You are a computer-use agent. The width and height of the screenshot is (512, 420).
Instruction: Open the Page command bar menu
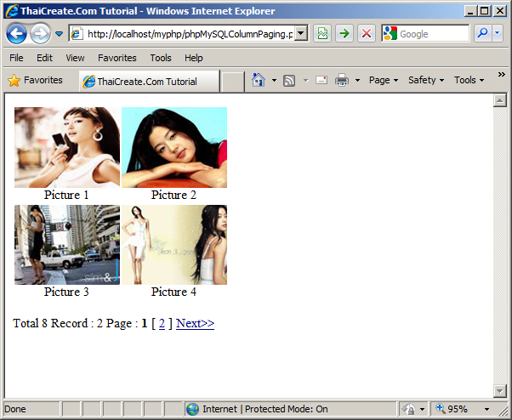point(384,80)
